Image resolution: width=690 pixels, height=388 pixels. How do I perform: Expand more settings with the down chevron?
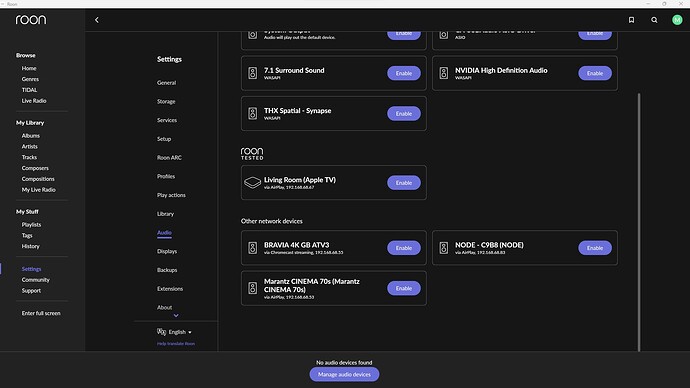[x=176, y=315]
